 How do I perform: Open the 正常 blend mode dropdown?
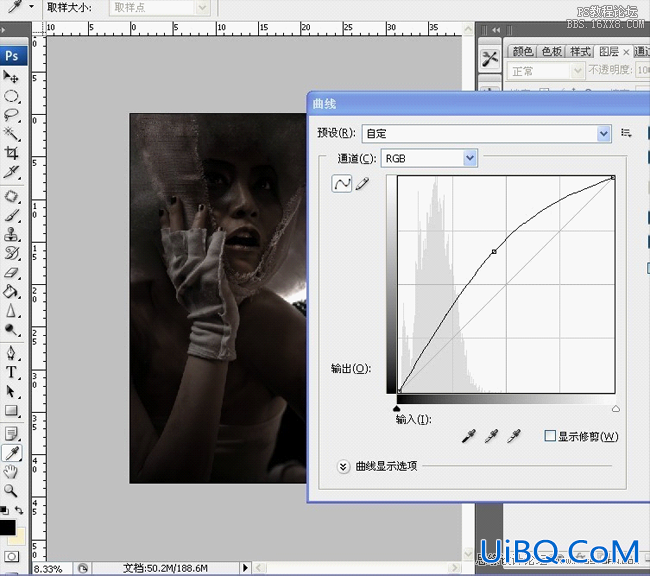[546, 71]
